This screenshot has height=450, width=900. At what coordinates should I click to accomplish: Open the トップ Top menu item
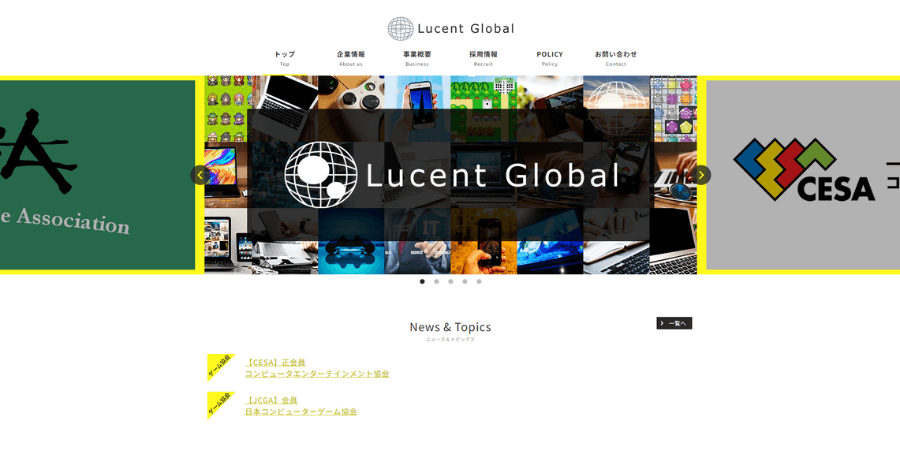(x=285, y=58)
